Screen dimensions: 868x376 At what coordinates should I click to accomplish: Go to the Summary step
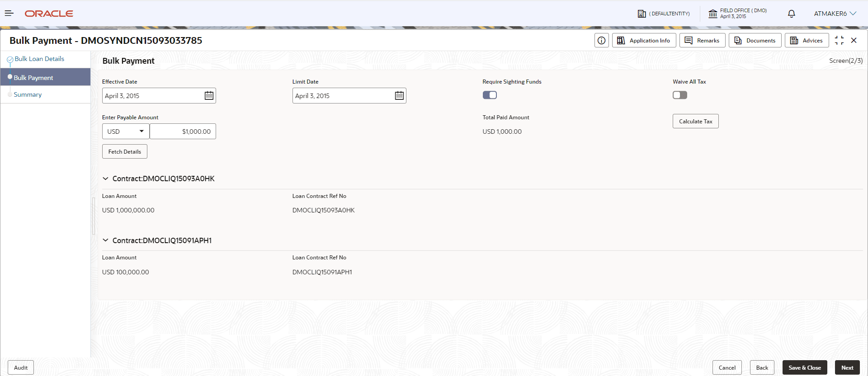28,94
